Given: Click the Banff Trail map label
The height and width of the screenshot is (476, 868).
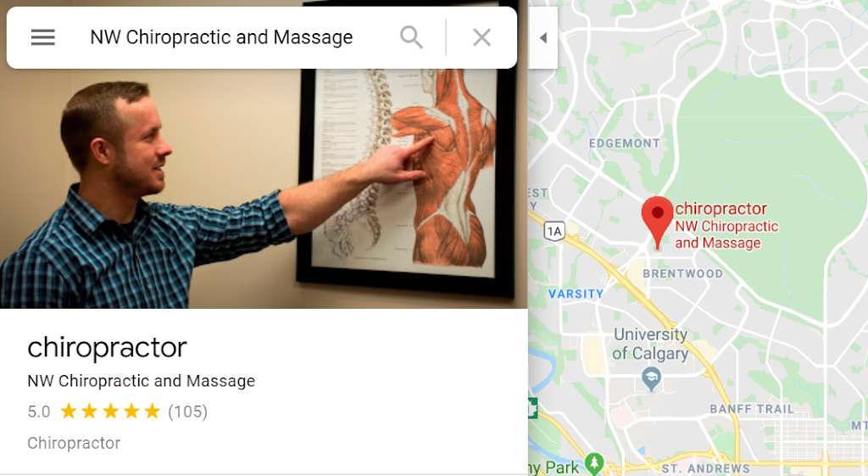Looking at the screenshot, I should coord(752,410).
